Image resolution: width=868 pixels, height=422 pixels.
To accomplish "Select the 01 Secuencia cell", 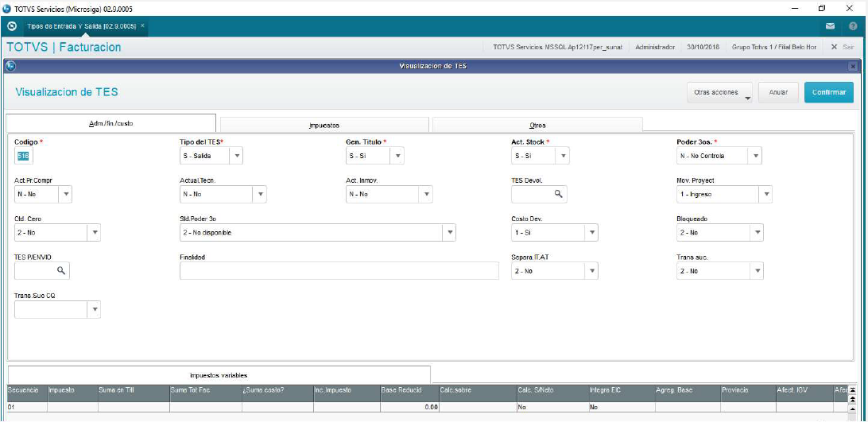I will coord(26,407).
